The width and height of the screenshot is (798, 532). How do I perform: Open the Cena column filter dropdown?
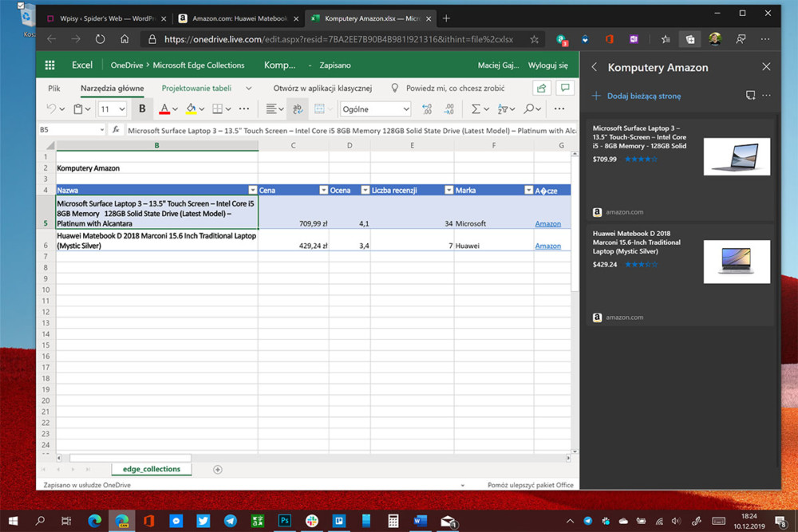coord(323,190)
